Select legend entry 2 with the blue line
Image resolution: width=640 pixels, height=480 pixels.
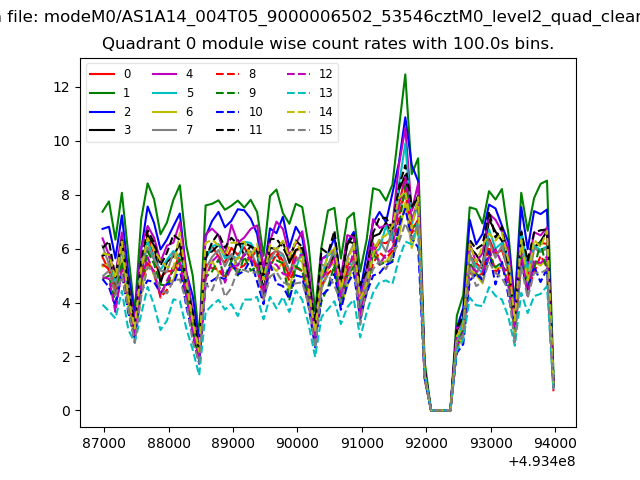[x=102, y=112]
